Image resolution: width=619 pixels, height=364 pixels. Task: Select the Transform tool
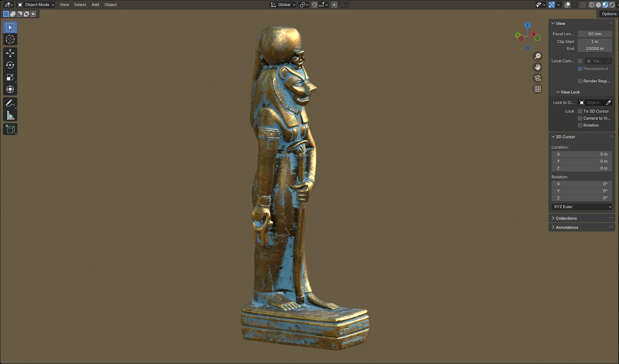coord(10,89)
